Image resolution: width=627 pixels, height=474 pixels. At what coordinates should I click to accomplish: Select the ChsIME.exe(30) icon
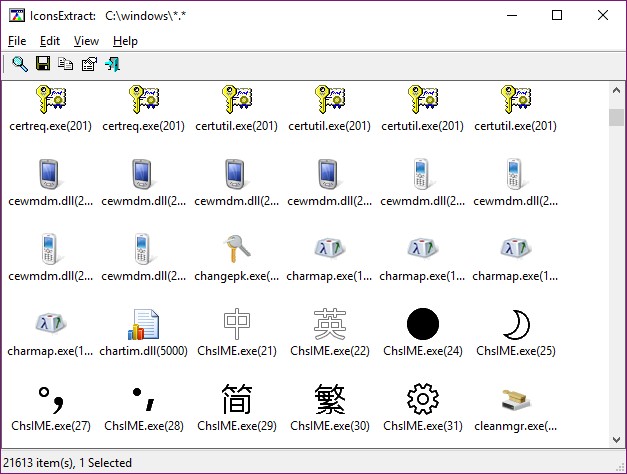click(329, 399)
